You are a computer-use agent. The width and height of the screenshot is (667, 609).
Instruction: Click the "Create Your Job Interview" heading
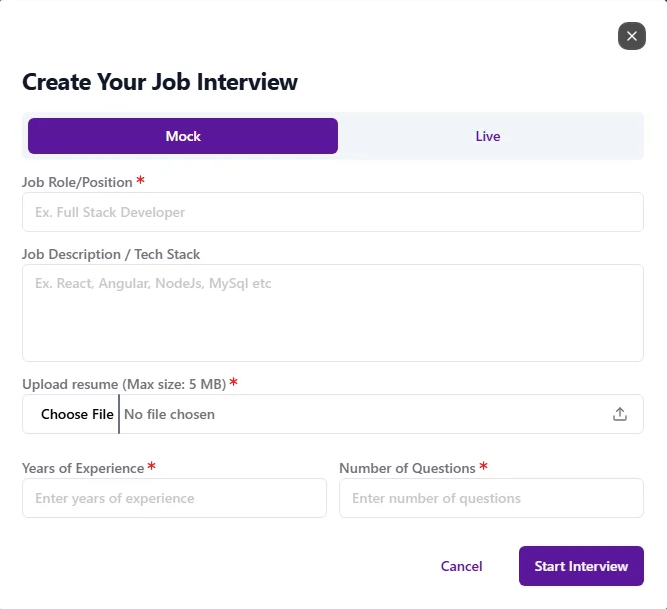coord(160,82)
